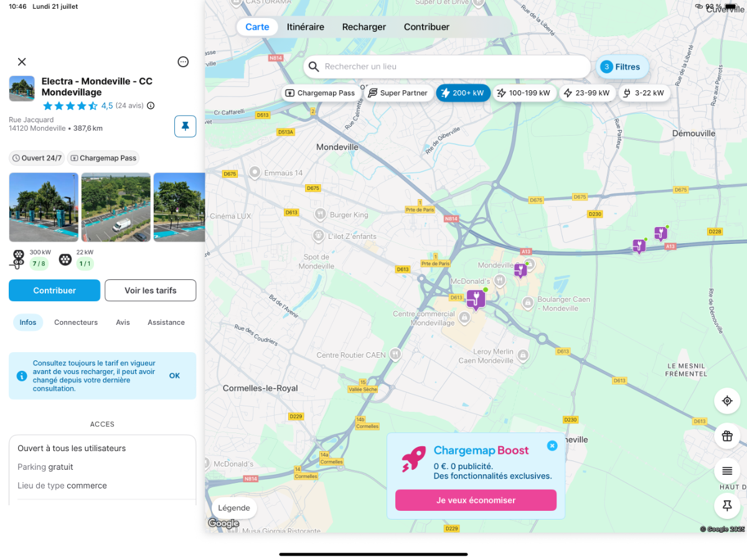Tap the Parking gratuit row

pyautogui.click(x=102, y=467)
